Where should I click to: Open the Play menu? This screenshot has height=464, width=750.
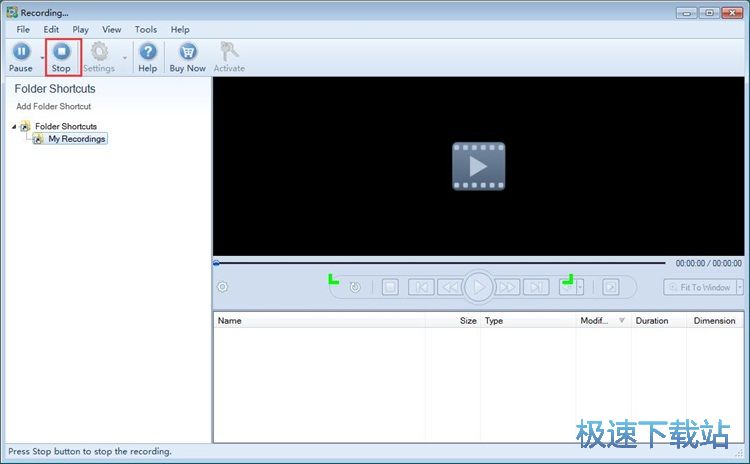(x=80, y=29)
